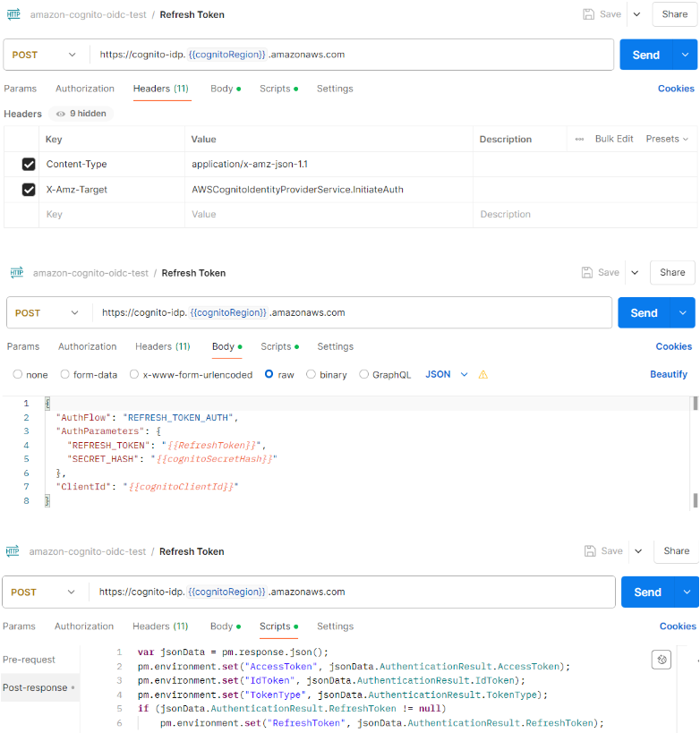This screenshot has height=733, width=700.
Task: Click the three-dots icon left of Bulk Edit
Action: tap(579, 139)
